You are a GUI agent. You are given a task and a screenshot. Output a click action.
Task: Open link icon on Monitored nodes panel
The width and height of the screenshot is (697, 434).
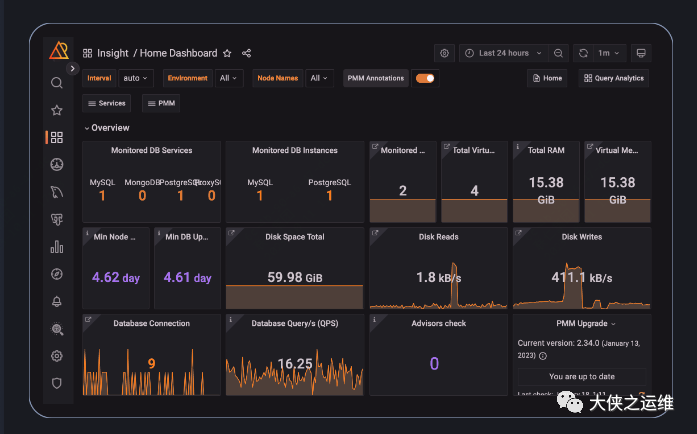(x=375, y=146)
